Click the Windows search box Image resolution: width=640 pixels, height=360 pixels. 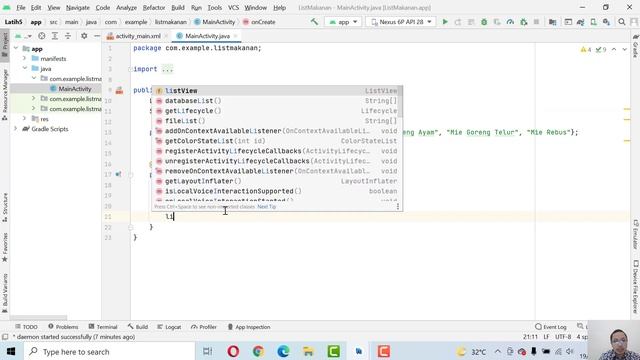point(109,351)
